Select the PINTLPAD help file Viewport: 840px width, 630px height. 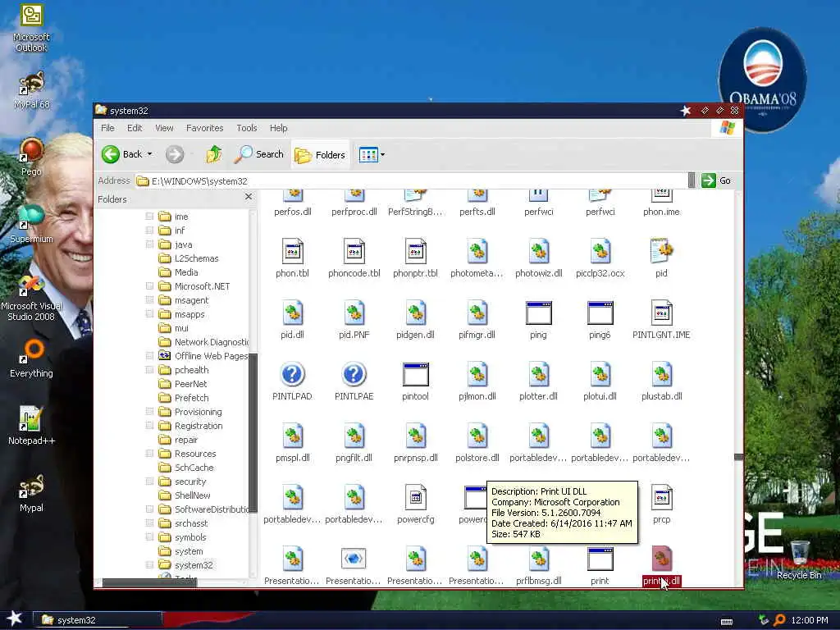tap(292, 381)
